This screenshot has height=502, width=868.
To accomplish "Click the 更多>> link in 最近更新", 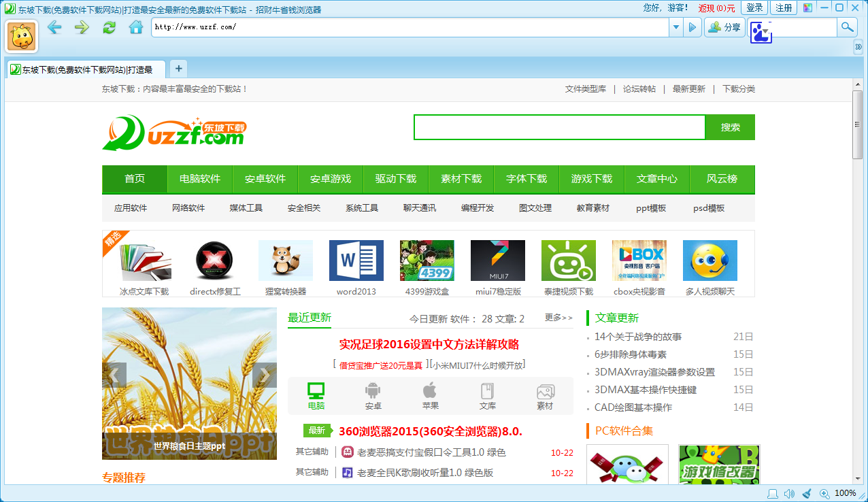I will [x=558, y=318].
